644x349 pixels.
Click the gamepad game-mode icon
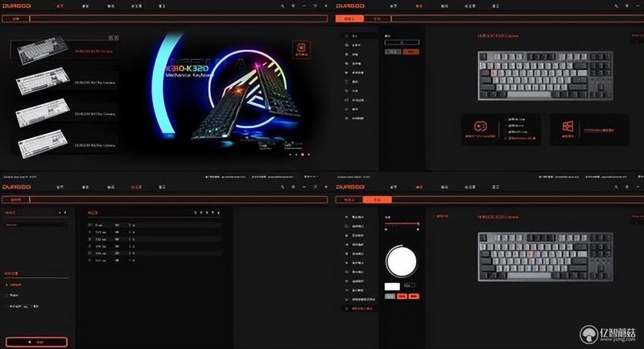tap(480, 127)
